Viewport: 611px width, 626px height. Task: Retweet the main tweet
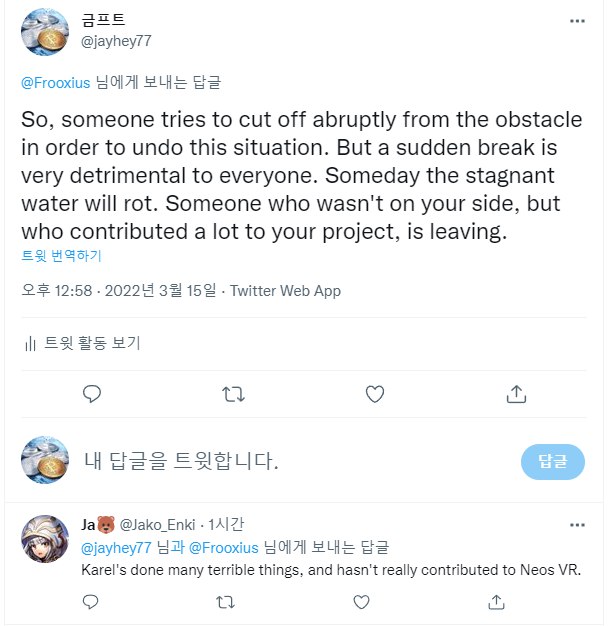233,394
